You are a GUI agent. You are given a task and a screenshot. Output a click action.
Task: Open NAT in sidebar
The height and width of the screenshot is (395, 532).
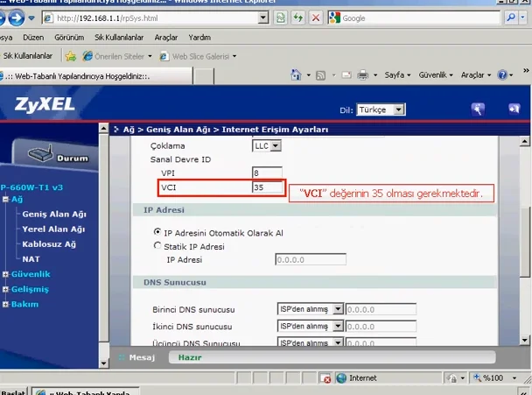tap(31, 259)
